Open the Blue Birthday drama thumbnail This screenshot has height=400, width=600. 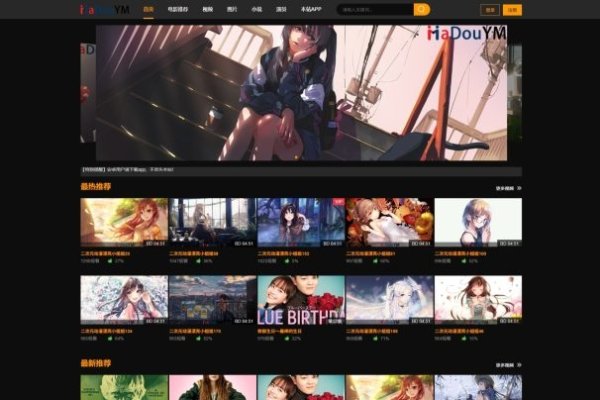point(301,300)
